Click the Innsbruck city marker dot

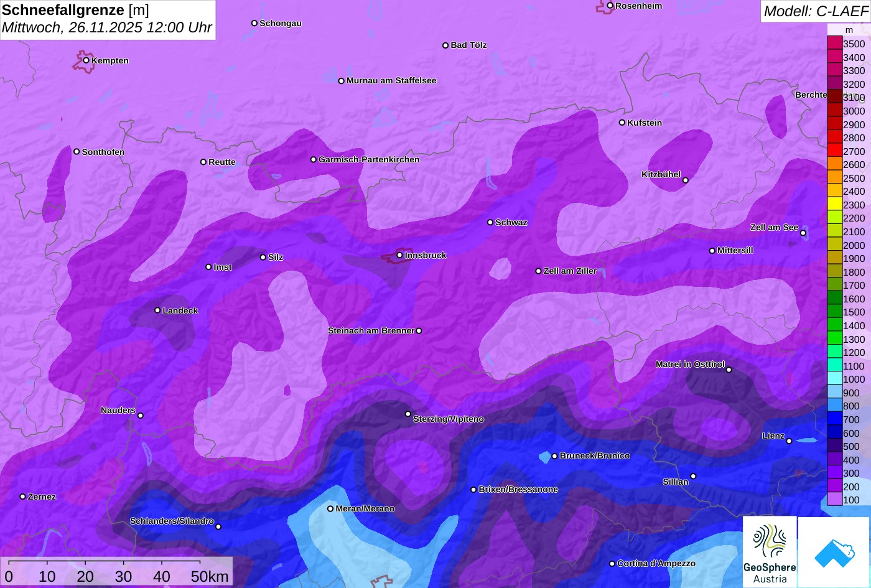point(399,255)
